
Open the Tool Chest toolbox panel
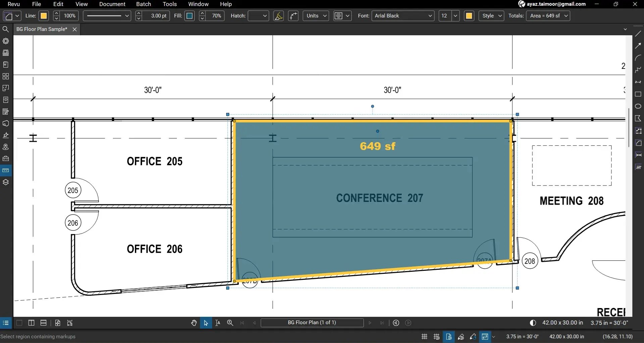tap(6, 159)
